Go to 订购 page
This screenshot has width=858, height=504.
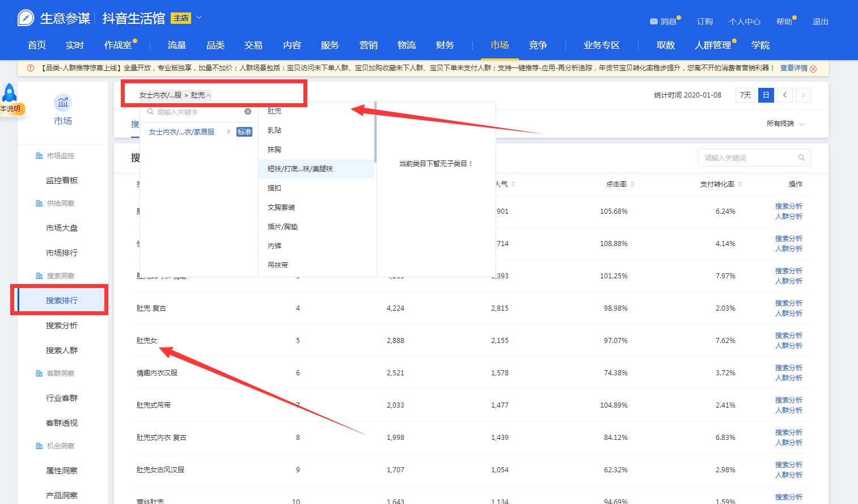point(705,22)
